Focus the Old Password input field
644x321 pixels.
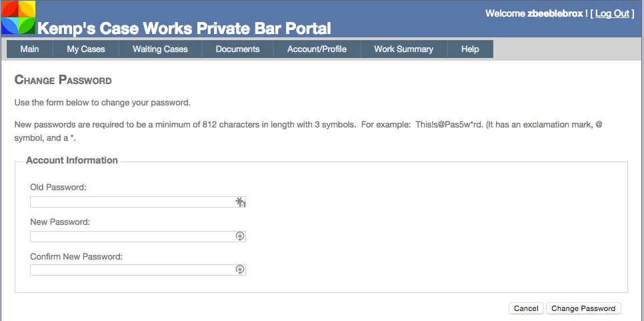pos(132,202)
